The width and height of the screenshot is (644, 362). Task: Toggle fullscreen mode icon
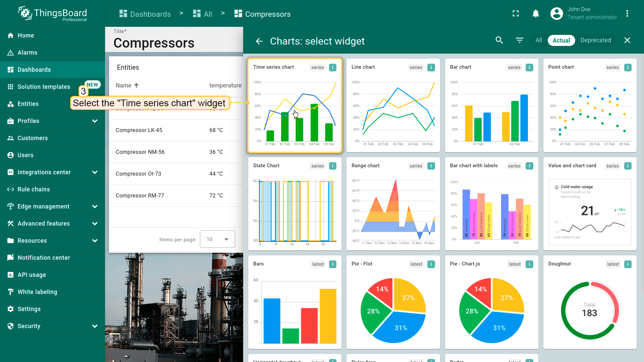516,14
